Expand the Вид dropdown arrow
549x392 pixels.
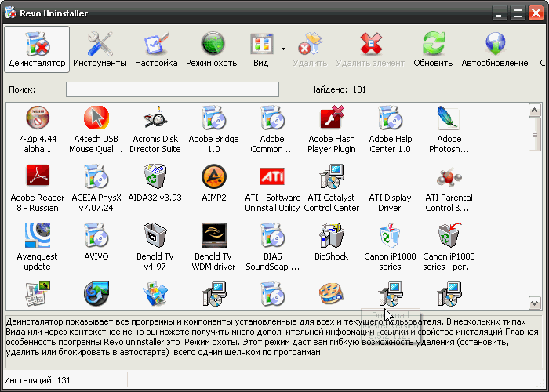pos(283,49)
